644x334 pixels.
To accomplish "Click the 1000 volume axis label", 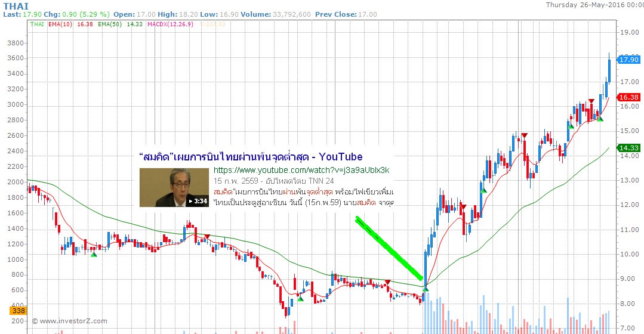I will pyautogui.click(x=16, y=259).
